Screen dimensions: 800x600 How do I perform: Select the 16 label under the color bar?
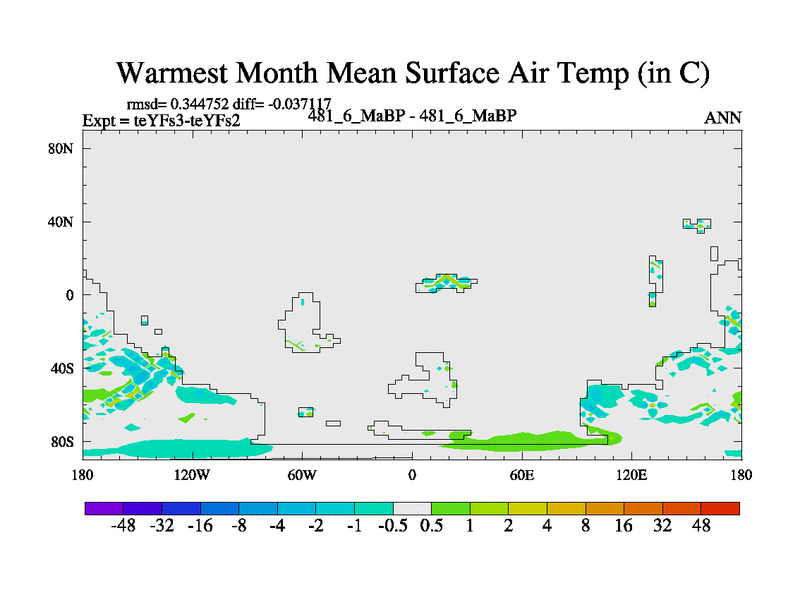[x=624, y=527]
